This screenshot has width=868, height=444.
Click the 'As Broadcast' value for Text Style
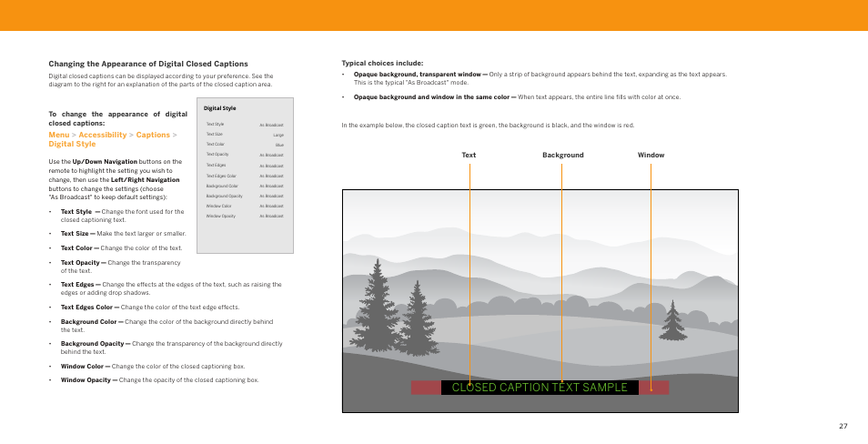271,126
